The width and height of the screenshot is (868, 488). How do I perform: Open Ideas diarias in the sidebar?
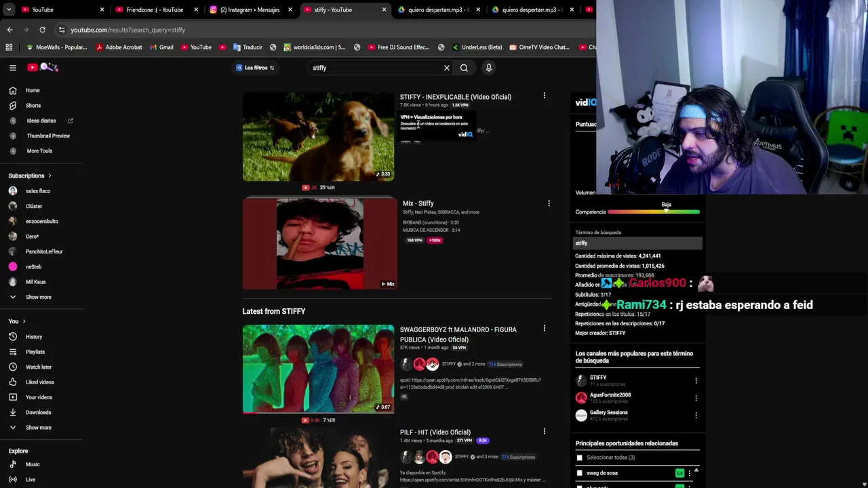click(x=41, y=121)
